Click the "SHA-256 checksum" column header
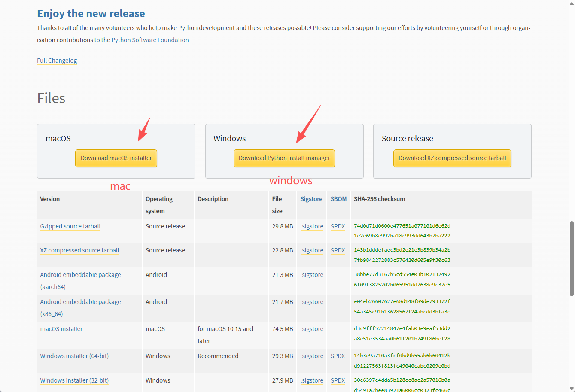Image resolution: width=575 pixels, height=392 pixels. coord(380,199)
